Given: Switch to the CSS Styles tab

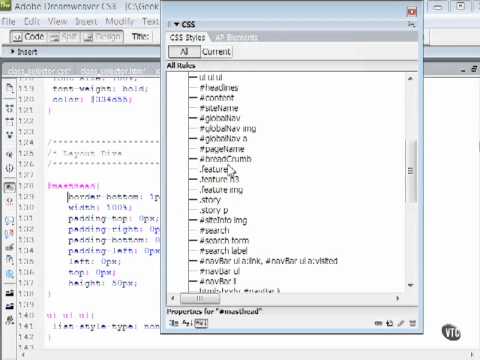Looking at the screenshot, I should [187, 37].
